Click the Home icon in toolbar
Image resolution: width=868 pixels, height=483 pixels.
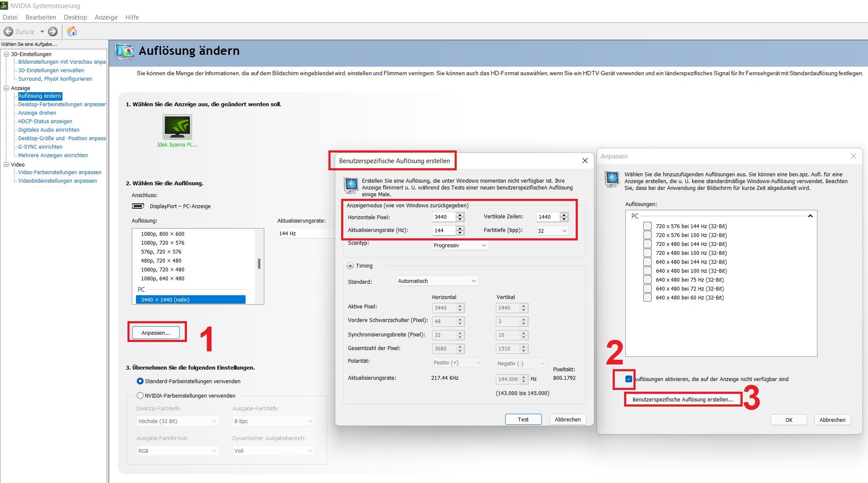(x=72, y=31)
